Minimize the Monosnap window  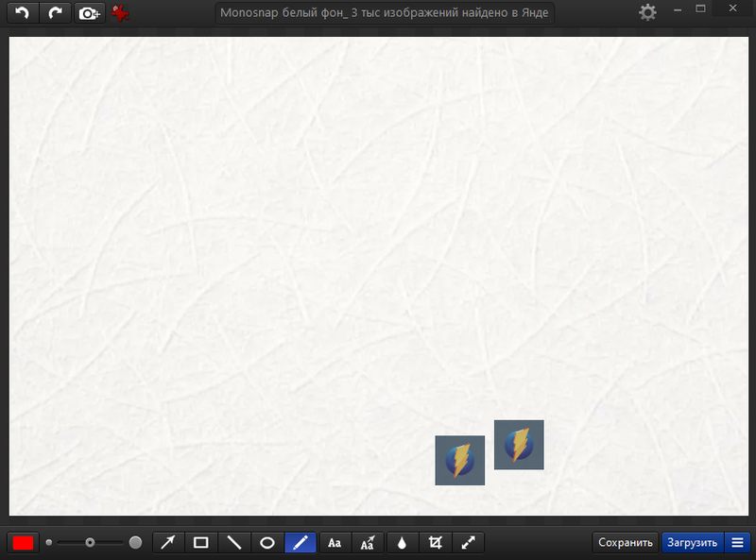[678, 9]
